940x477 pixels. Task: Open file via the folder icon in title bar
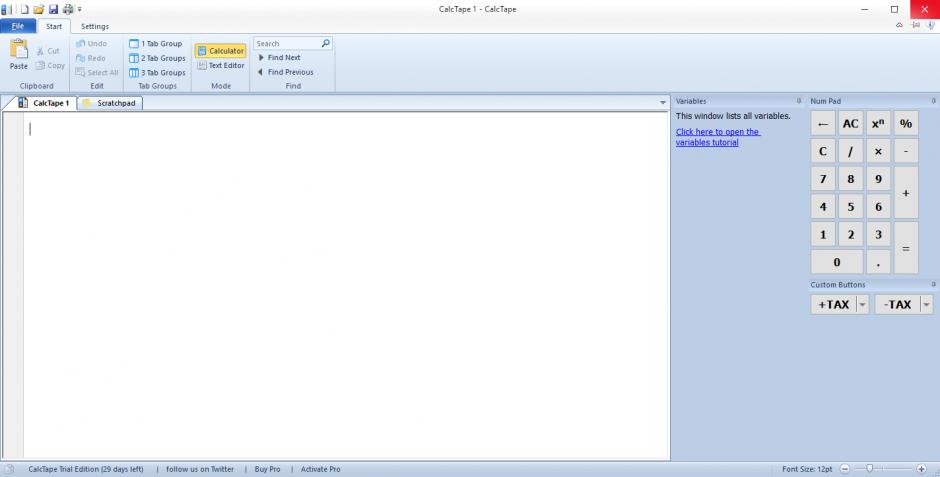click(x=39, y=9)
